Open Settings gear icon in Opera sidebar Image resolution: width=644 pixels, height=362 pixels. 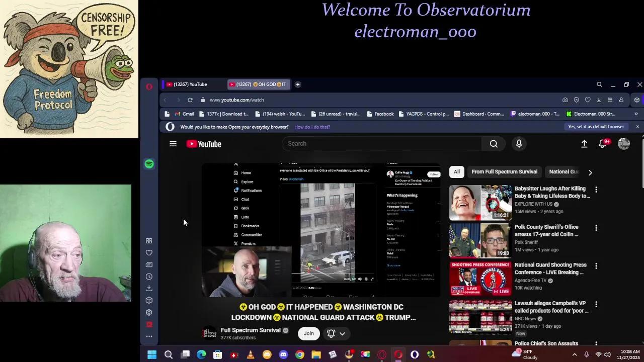[149, 312]
